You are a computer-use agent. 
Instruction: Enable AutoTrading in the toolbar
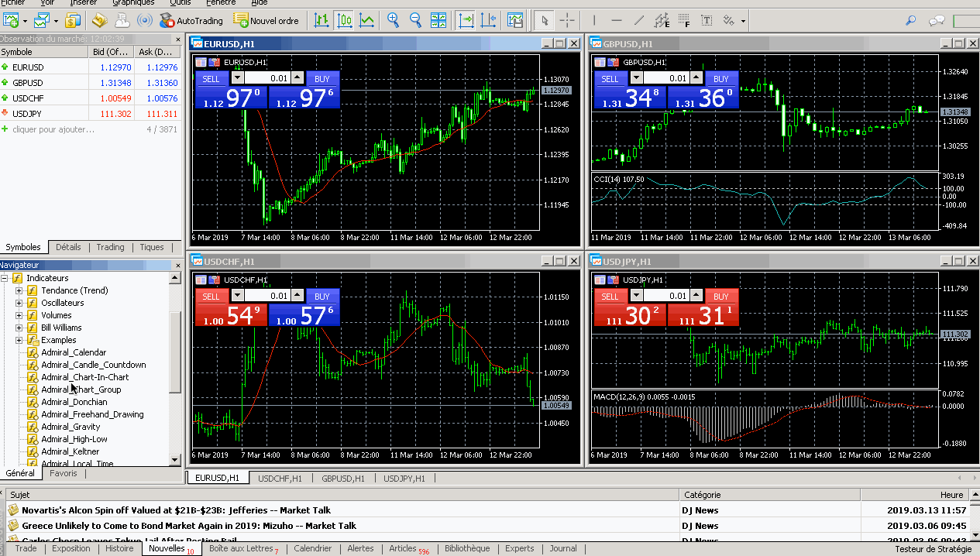click(x=191, y=21)
